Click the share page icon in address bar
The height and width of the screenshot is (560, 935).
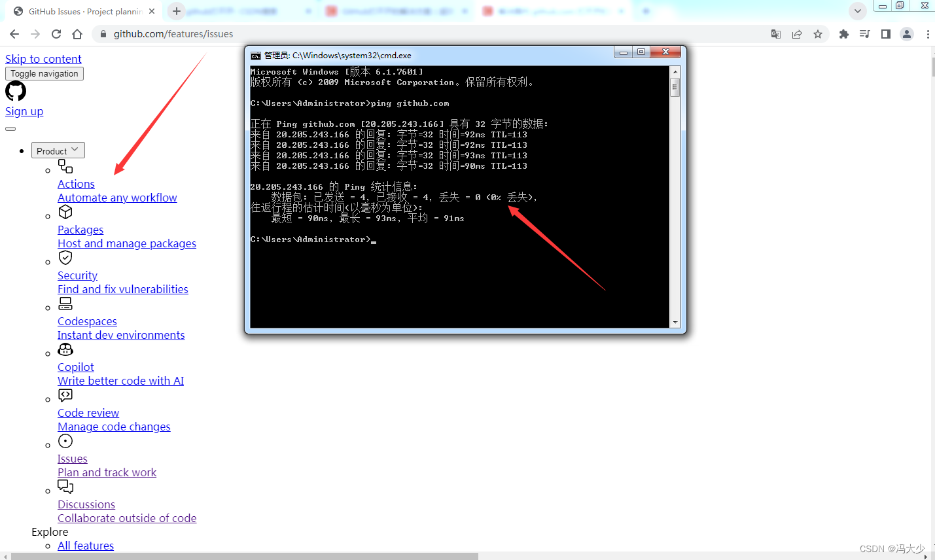click(797, 34)
